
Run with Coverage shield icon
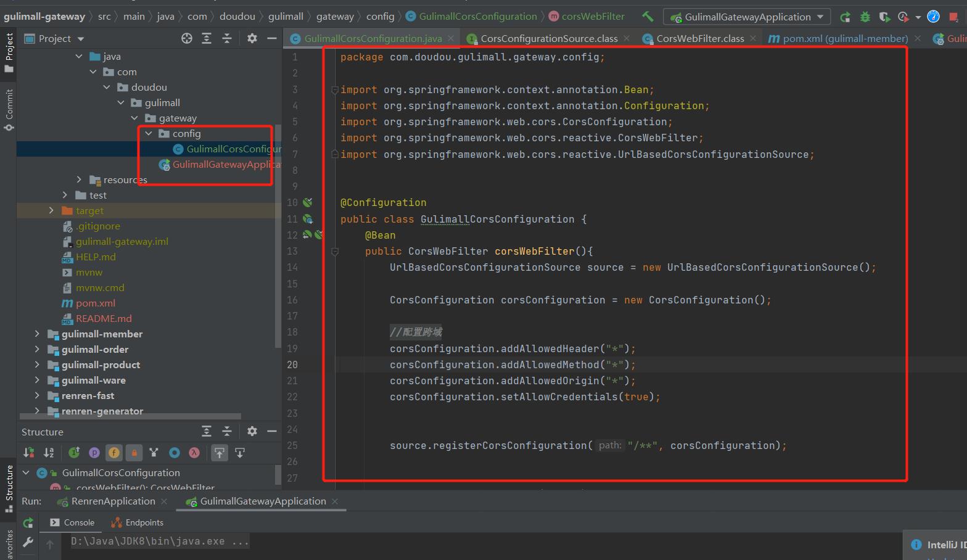click(884, 17)
